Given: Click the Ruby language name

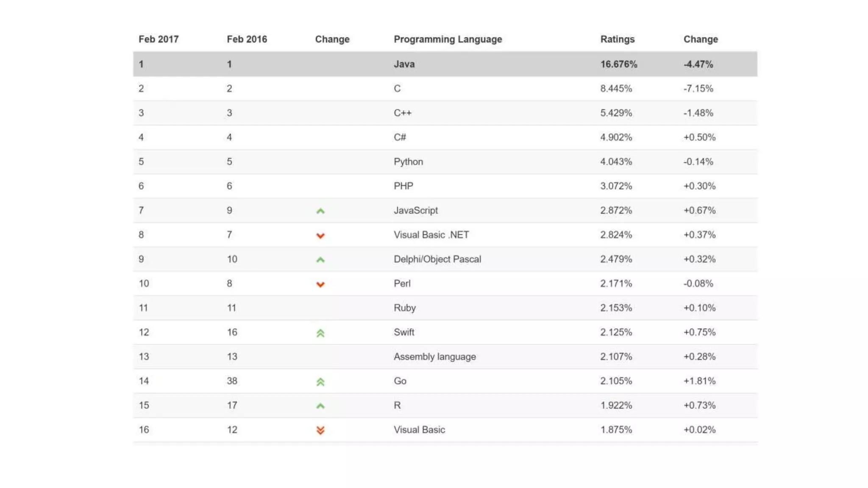Looking at the screenshot, I should click(x=404, y=308).
